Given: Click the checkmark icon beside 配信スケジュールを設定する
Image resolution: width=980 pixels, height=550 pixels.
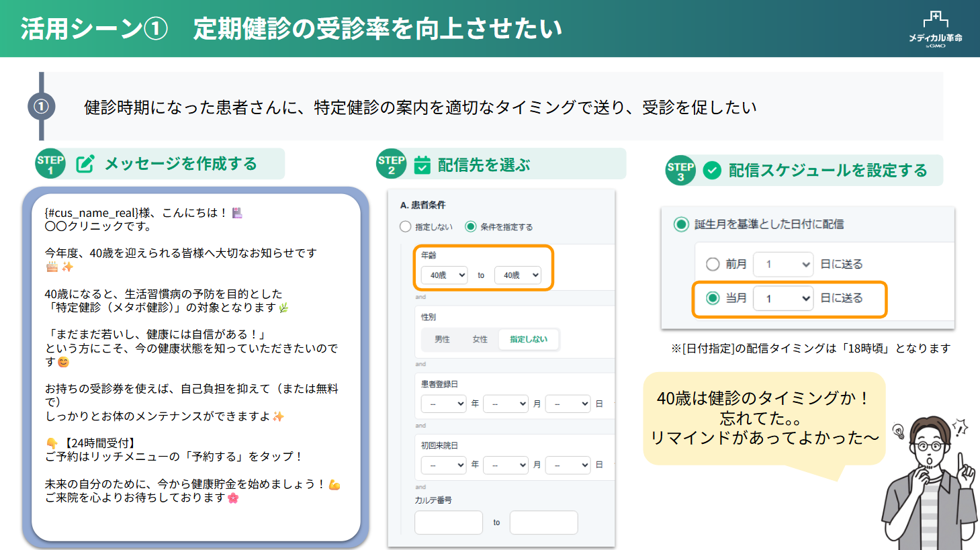Looking at the screenshot, I should click(x=712, y=171).
